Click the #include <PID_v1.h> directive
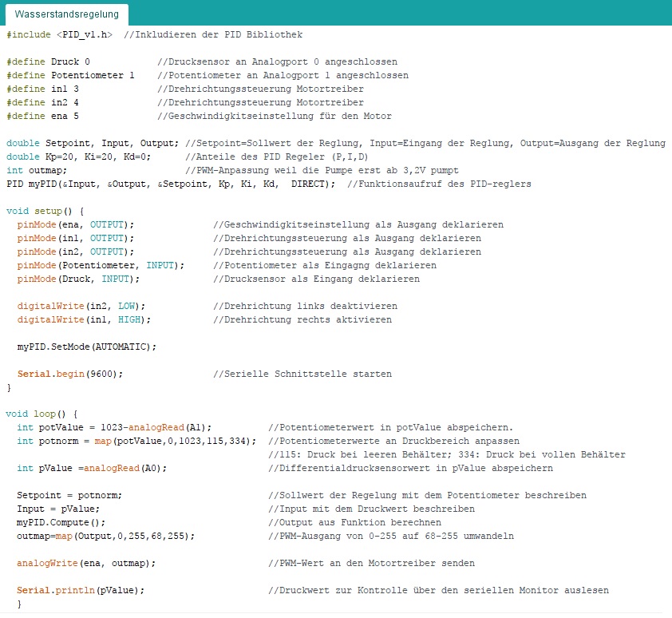 [x=59, y=35]
